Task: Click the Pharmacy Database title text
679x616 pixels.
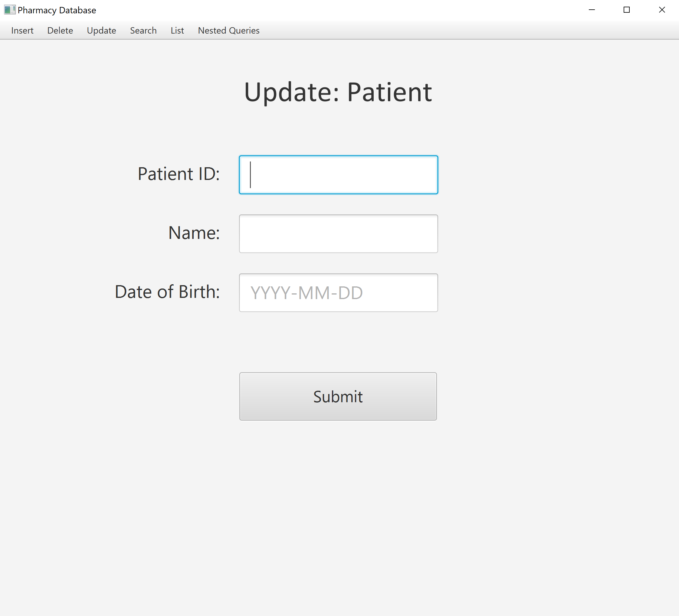Action: tap(57, 10)
